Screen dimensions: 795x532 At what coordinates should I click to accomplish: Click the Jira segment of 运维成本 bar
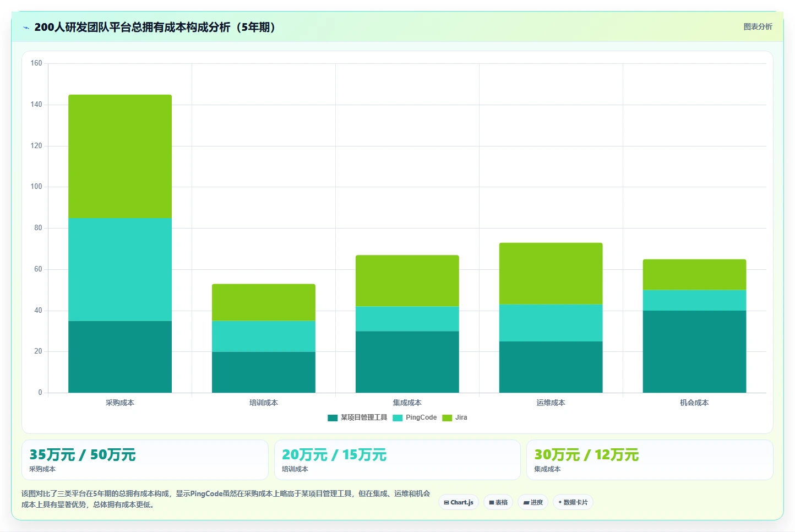pos(551,274)
